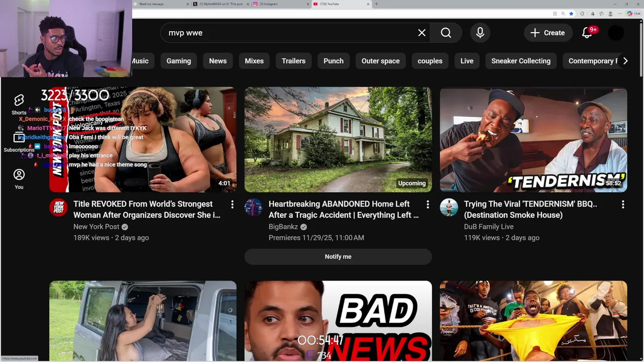The image size is (644, 362).
Task: Open more options for the Heartbreaking ABANDONED video
Action: [427, 204]
